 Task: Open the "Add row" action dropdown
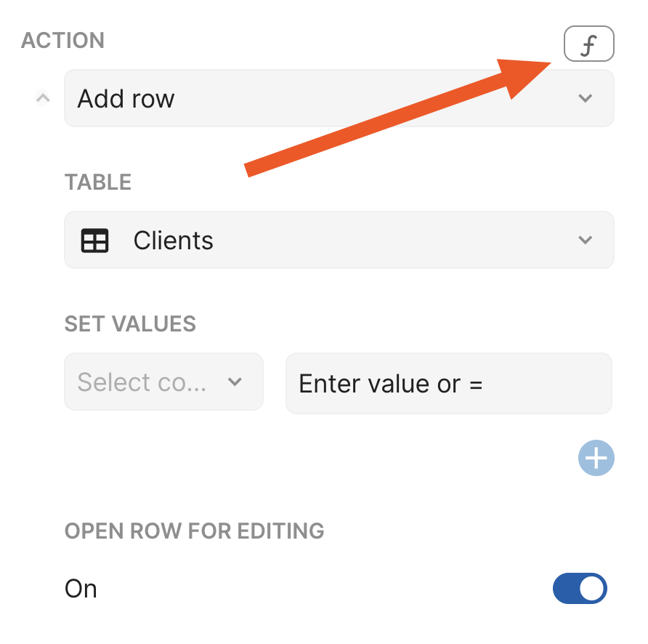(339, 98)
